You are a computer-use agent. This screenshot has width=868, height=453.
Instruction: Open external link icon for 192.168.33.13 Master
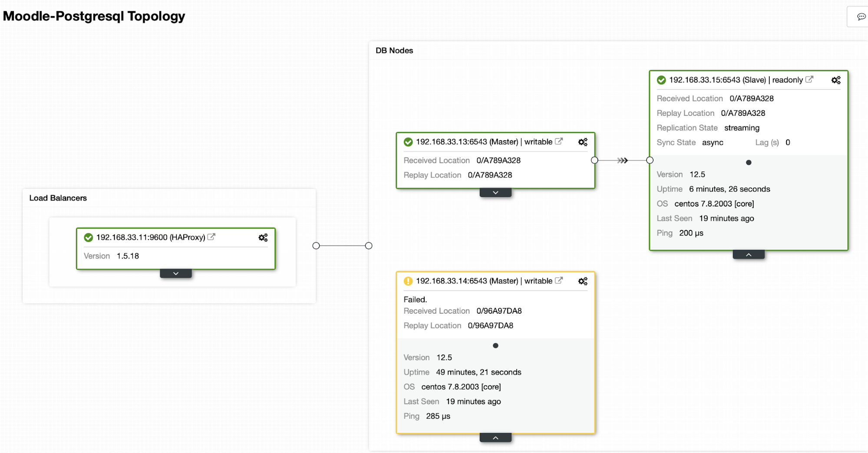click(559, 141)
